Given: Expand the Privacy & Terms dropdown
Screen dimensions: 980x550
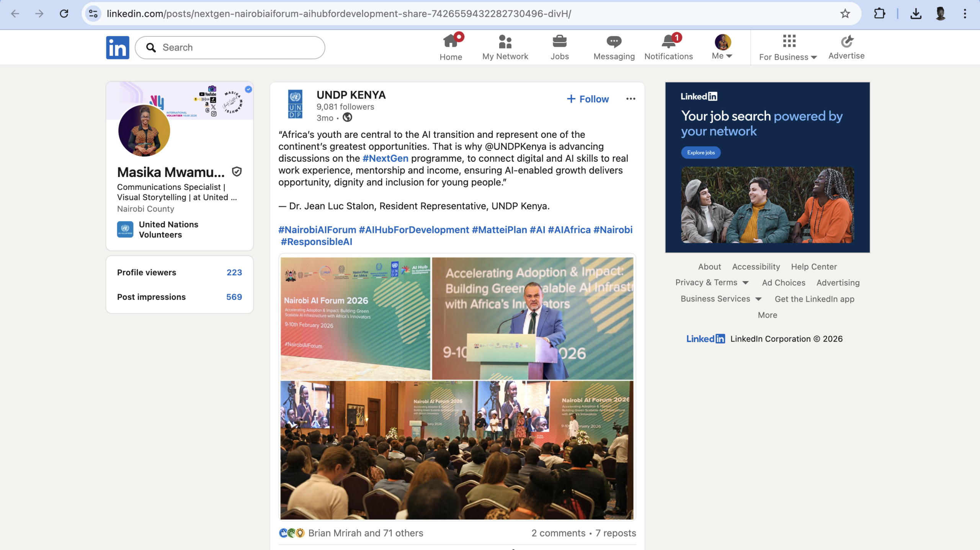Looking at the screenshot, I should (712, 283).
